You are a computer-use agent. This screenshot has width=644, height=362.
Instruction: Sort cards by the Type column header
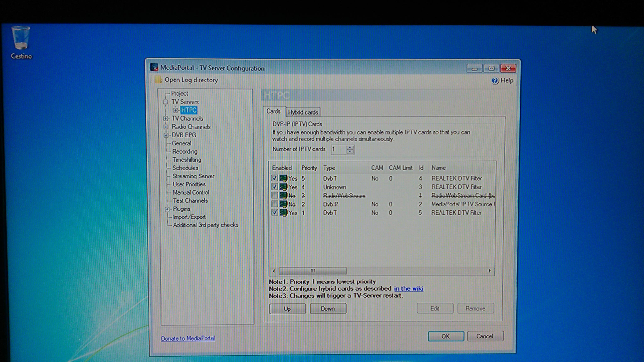point(329,168)
